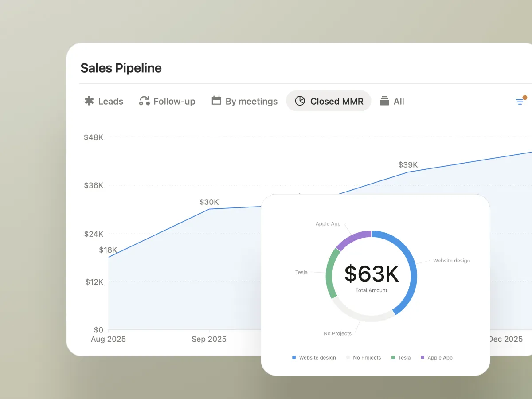The width and height of the screenshot is (532, 399).
Task: Click the $39K data point label
Action: pos(408,165)
